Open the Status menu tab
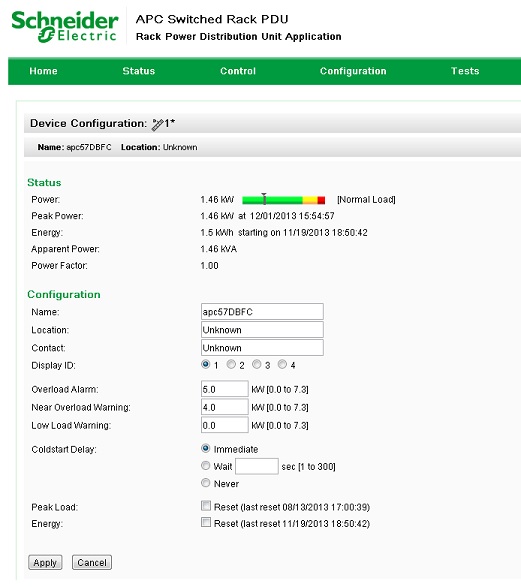521x587 pixels. tap(138, 71)
